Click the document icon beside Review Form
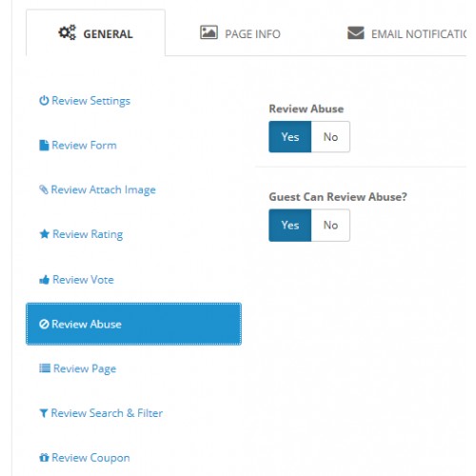476x476 pixels. click(x=44, y=146)
